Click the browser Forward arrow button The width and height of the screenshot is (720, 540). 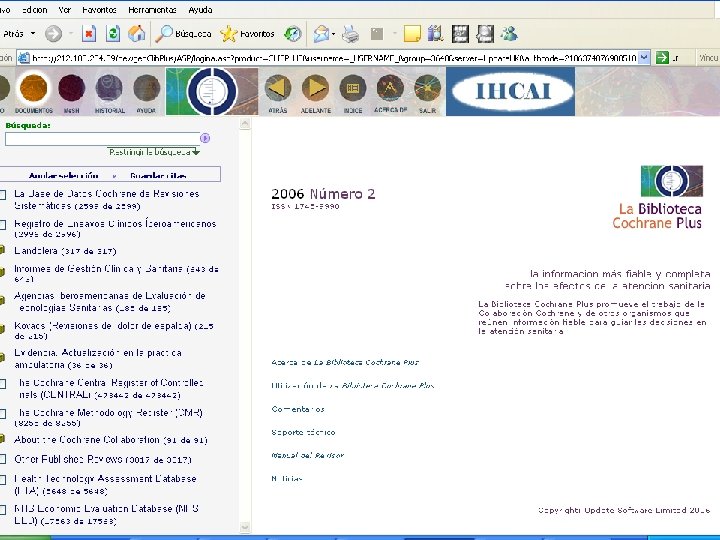click(53, 34)
